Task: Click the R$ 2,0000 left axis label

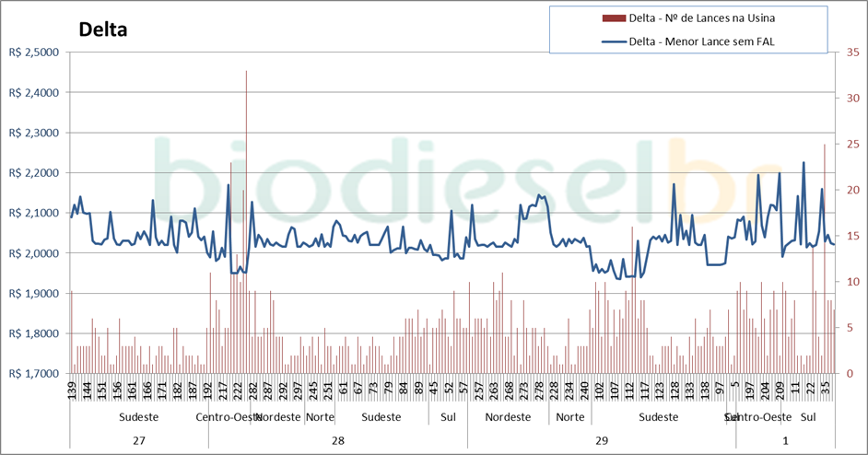Action: coord(33,253)
